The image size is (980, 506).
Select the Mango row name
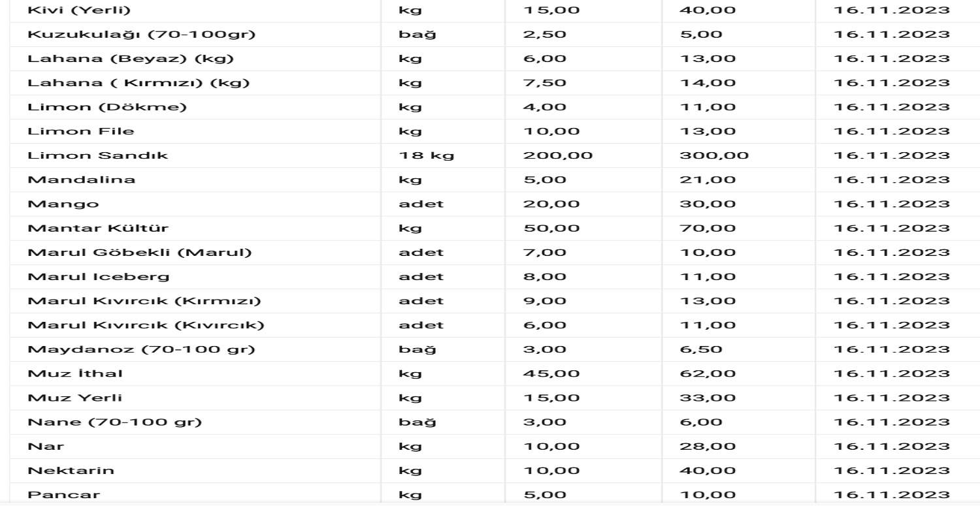[63, 204]
